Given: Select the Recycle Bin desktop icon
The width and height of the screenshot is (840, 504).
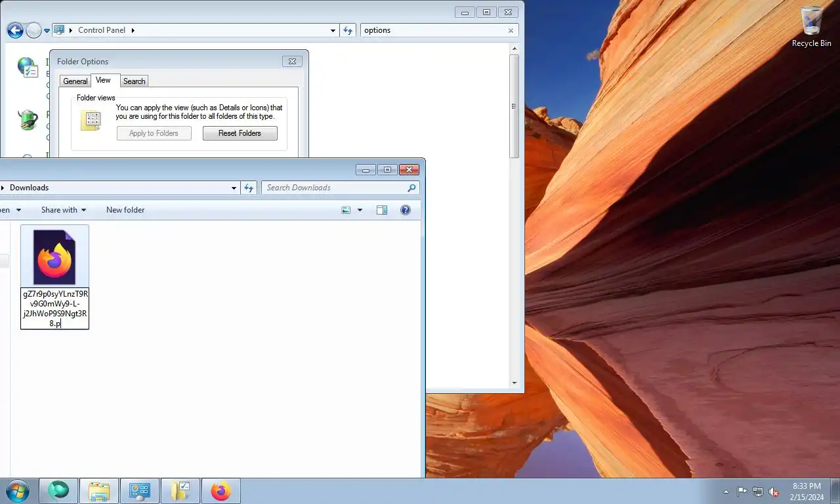Looking at the screenshot, I should click(812, 27).
